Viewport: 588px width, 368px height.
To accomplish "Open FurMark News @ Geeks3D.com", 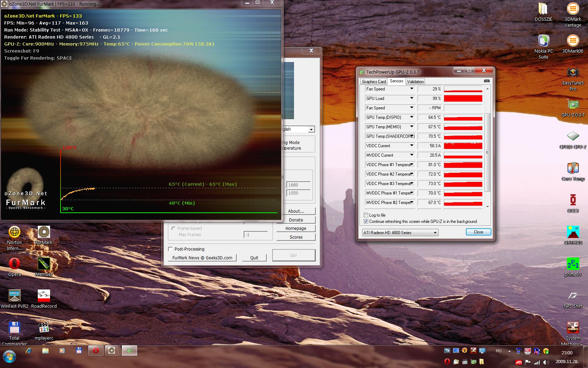I will 202,258.
